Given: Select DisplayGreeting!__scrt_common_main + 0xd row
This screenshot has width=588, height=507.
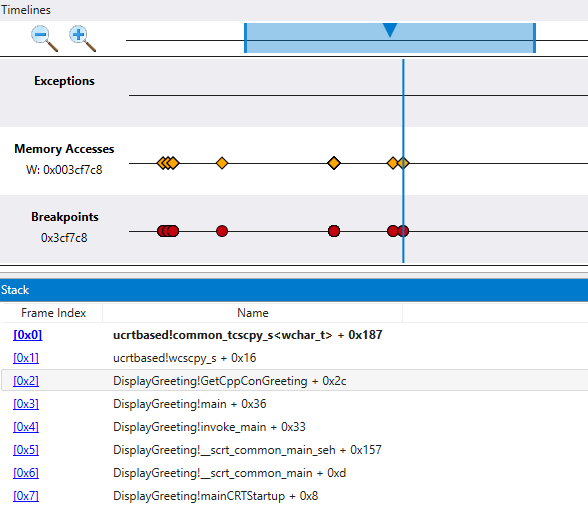Looking at the screenshot, I should coord(294,473).
